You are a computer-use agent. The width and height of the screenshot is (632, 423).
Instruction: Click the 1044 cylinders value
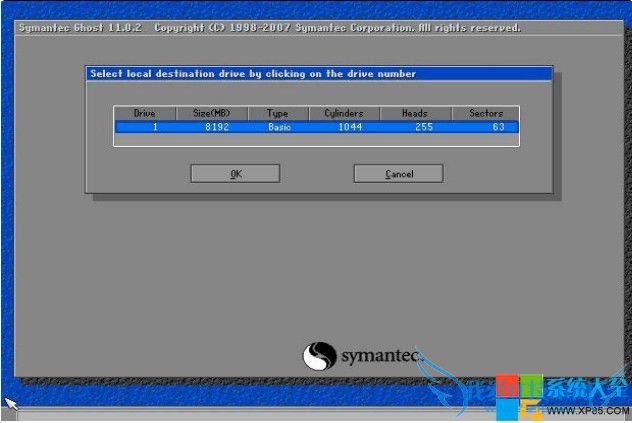coord(350,127)
